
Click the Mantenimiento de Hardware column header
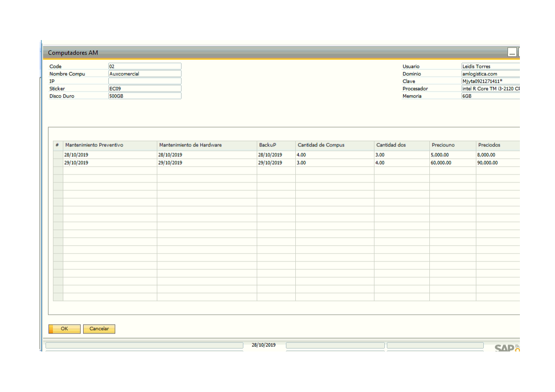point(207,145)
